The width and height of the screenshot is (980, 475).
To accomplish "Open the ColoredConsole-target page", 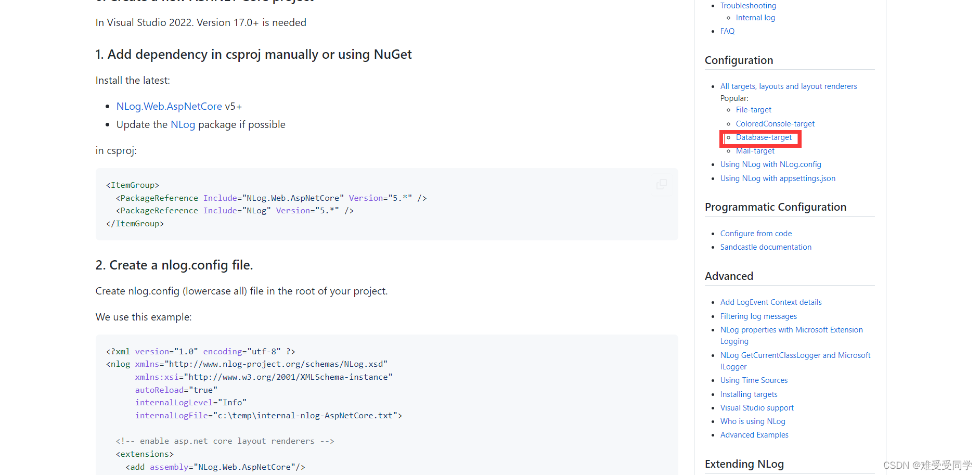I will [775, 124].
